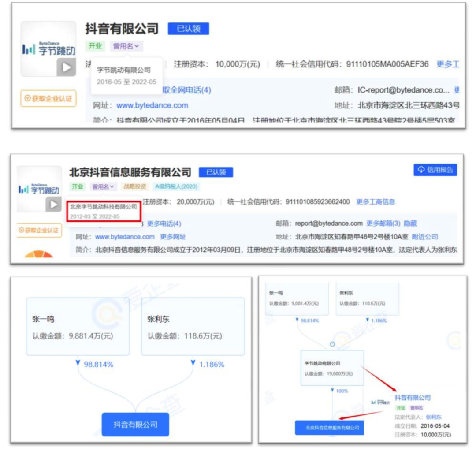Viewport: 476px width, 451px height.
Task: Click the 曾用名 tag in the equity chart popup card
Action: [x=416, y=408]
